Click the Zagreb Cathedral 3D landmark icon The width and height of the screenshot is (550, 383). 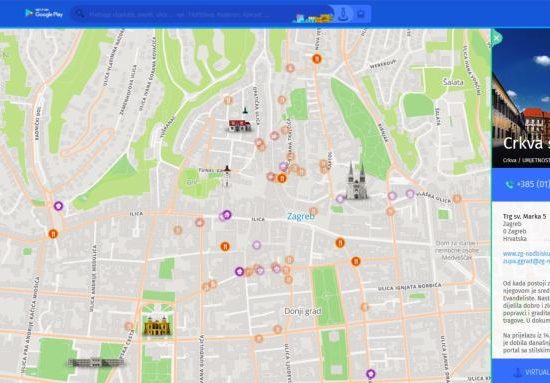point(356,181)
